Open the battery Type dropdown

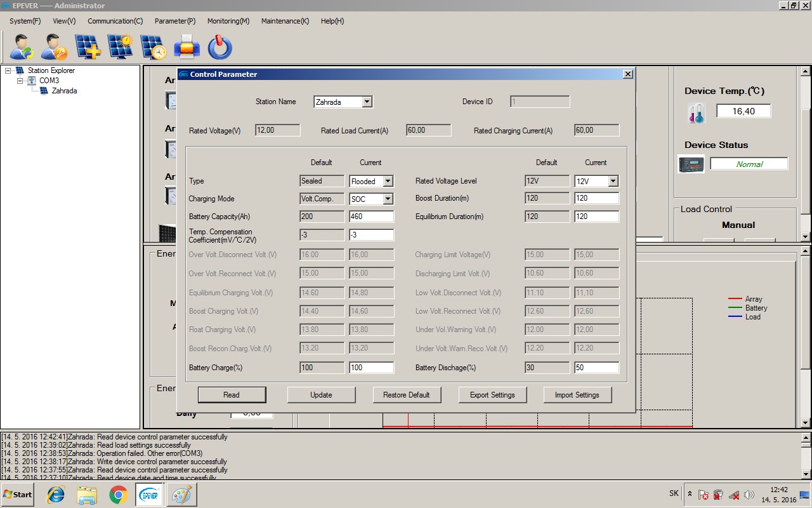[x=388, y=182]
